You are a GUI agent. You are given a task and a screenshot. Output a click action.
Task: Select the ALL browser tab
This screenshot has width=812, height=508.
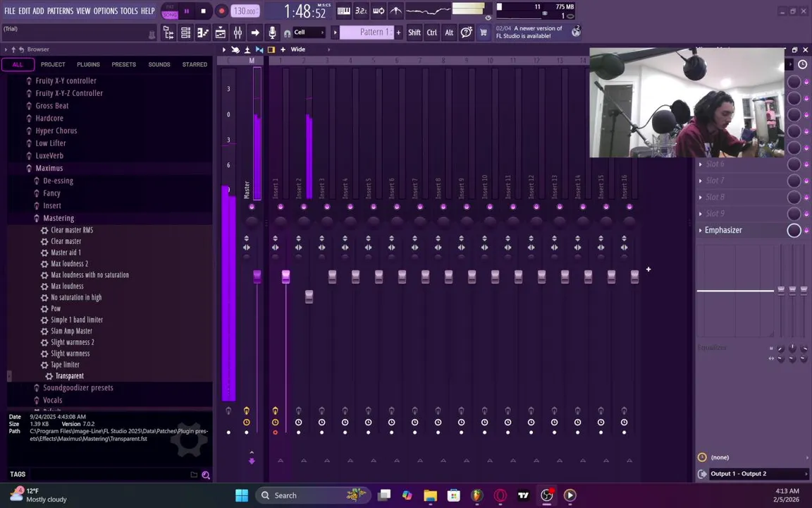tap(18, 64)
